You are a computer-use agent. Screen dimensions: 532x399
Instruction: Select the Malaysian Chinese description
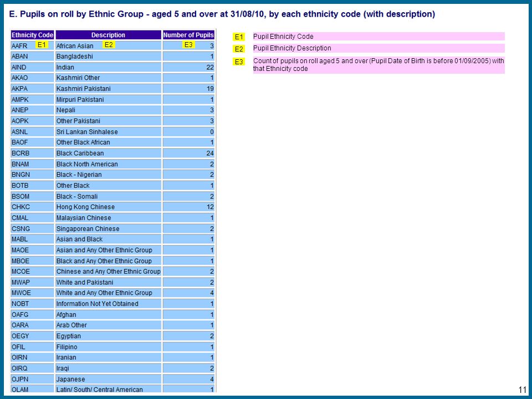click(x=108, y=217)
